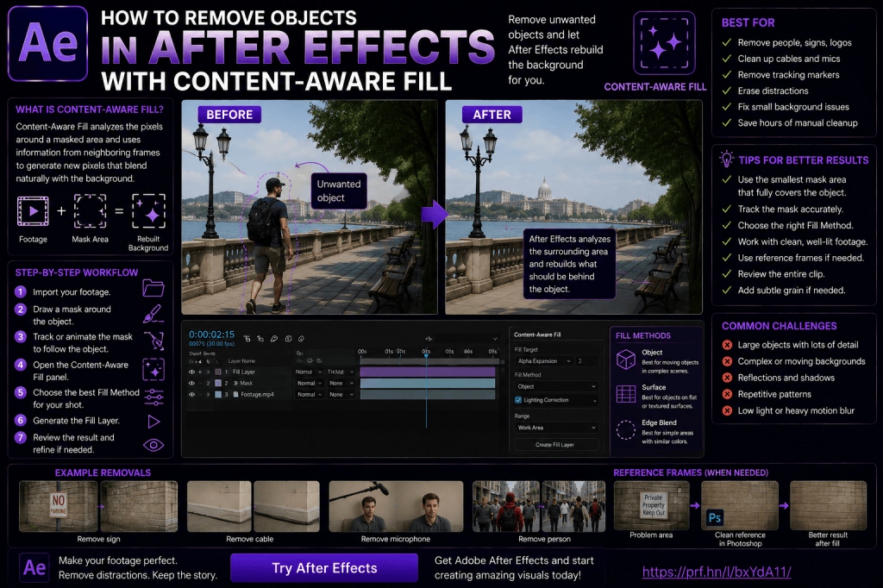Click the 0:00:02:15 timecode display

coord(211,334)
